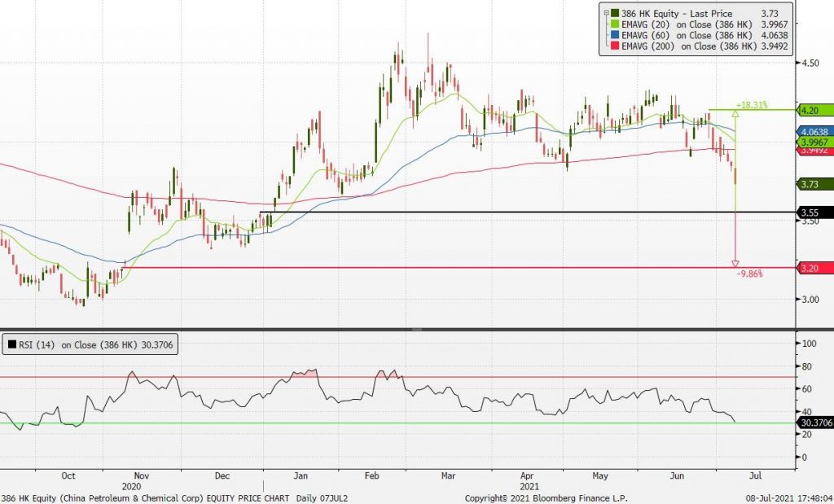The image size is (834, 504).
Task: Click the black 3.55 level label
Action: (815, 213)
